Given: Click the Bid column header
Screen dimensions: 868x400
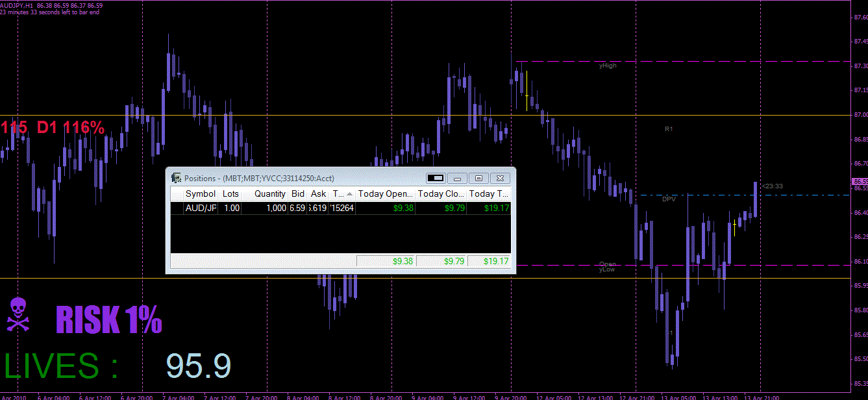Looking at the screenshot, I should [298, 194].
